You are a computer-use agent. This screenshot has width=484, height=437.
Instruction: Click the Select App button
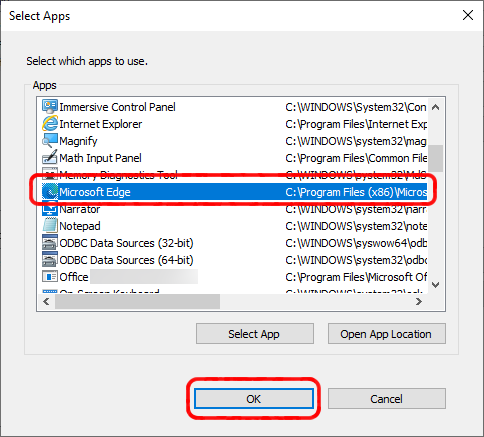[x=255, y=334]
